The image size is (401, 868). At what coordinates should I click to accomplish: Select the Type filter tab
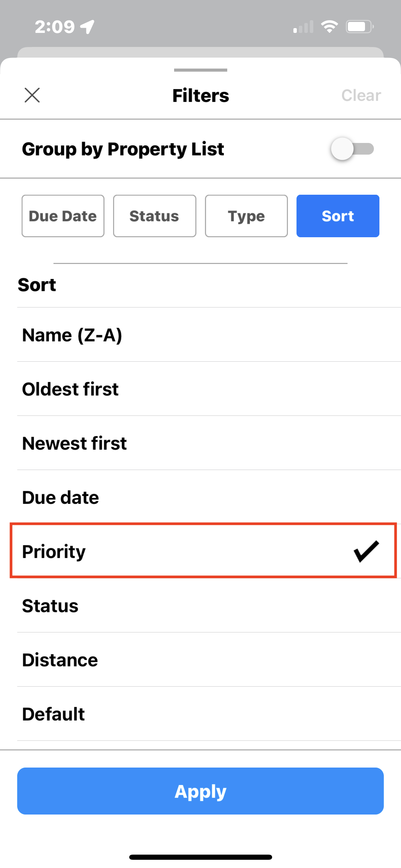246,216
